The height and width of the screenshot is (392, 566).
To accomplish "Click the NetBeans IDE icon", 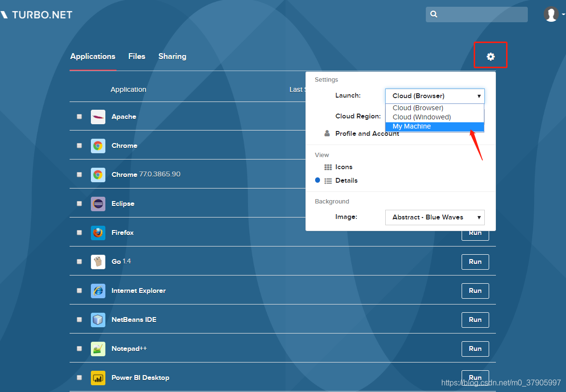I will tap(98, 320).
